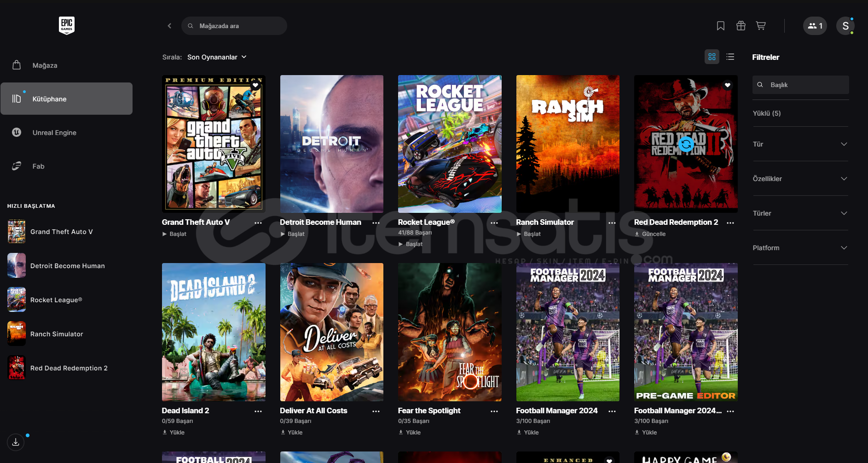Image resolution: width=868 pixels, height=463 pixels.
Task: Open more options for Red Dead Redemption 2
Action: [x=730, y=223]
